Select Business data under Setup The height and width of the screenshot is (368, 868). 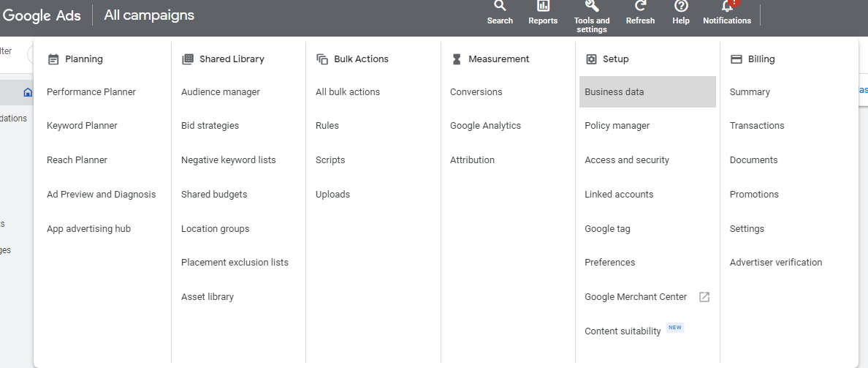[x=614, y=92]
